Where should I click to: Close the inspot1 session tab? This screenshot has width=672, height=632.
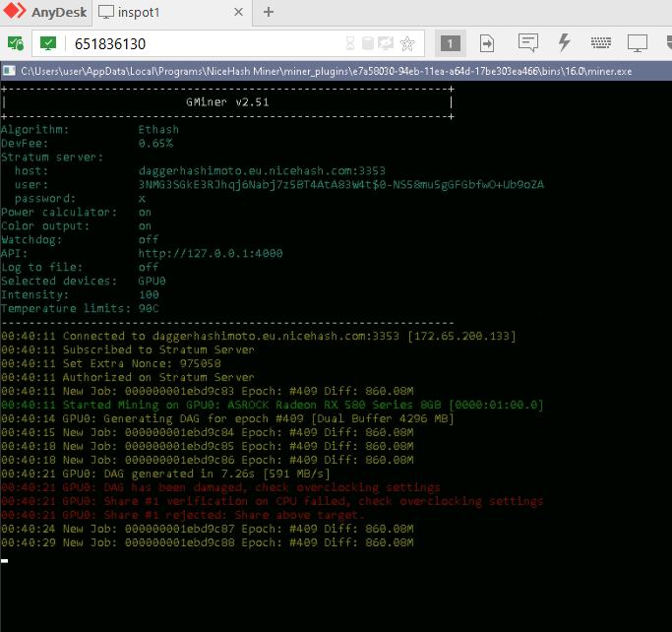point(239,12)
